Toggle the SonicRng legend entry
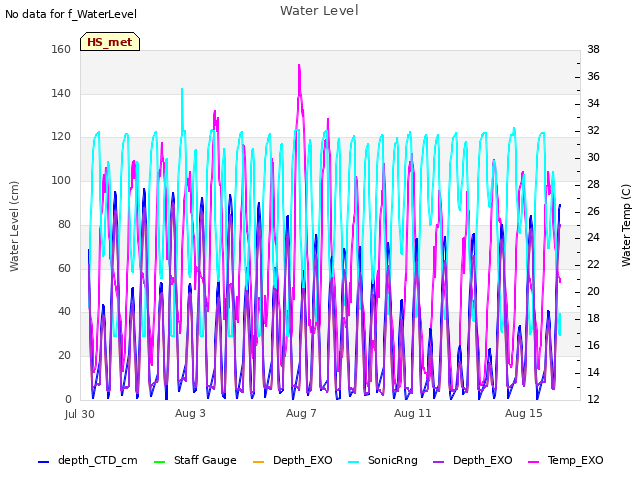The height and width of the screenshot is (480, 640). 383,460
